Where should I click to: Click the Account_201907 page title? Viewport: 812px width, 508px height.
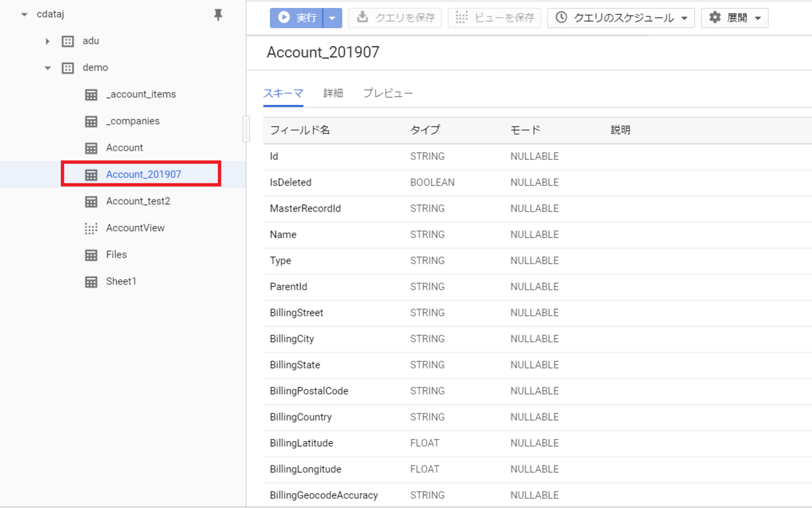coord(323,53)
